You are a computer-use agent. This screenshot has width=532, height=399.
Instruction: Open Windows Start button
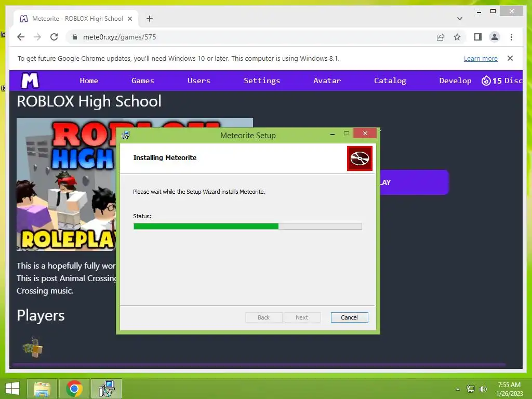(12, 389)
